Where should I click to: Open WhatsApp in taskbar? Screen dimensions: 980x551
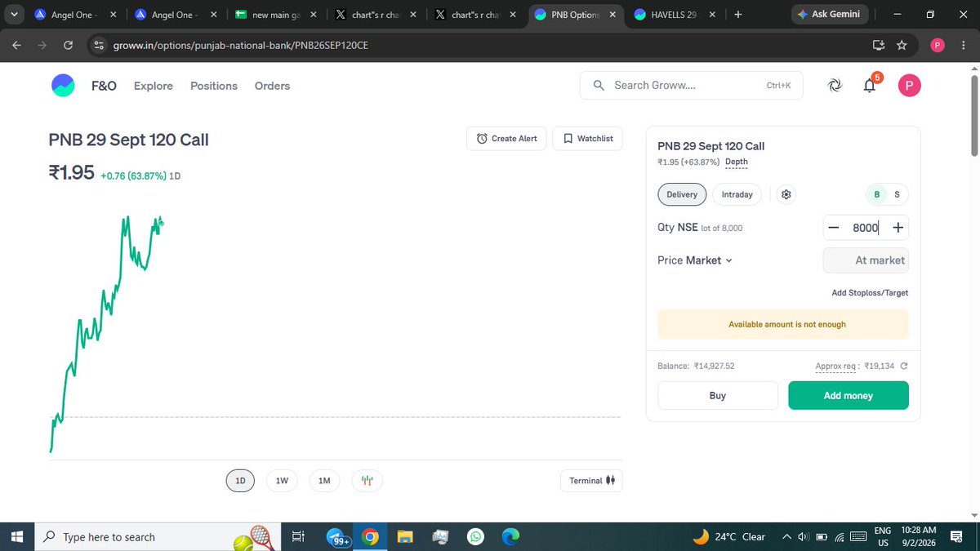pos(475,537)
